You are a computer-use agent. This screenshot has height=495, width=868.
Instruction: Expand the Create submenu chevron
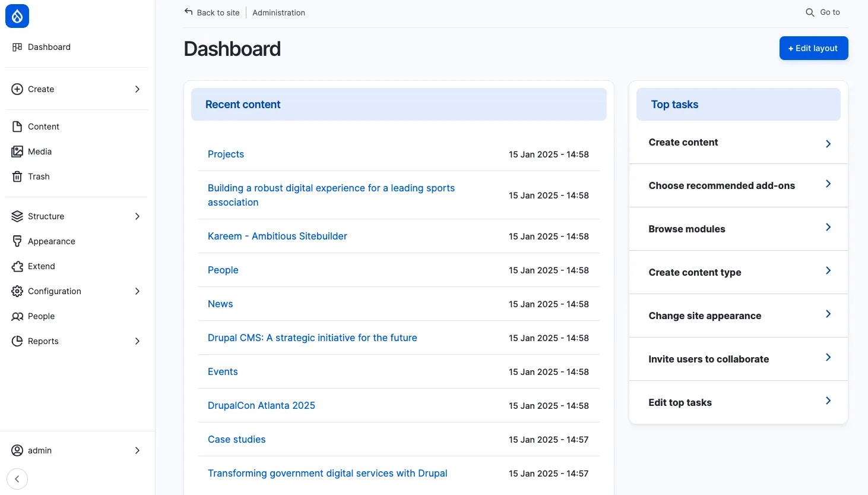click(x=137, y=89)
